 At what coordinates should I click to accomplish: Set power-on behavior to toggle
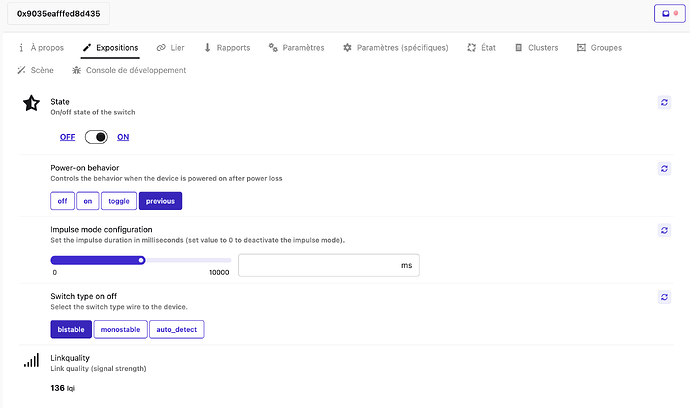(119, 201)
